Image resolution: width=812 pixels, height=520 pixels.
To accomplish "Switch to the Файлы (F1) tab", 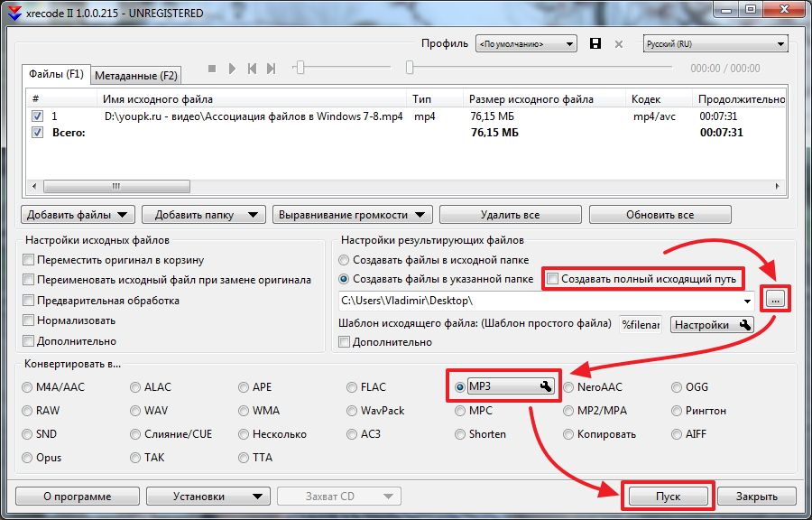I will click(x=57, y=73).
